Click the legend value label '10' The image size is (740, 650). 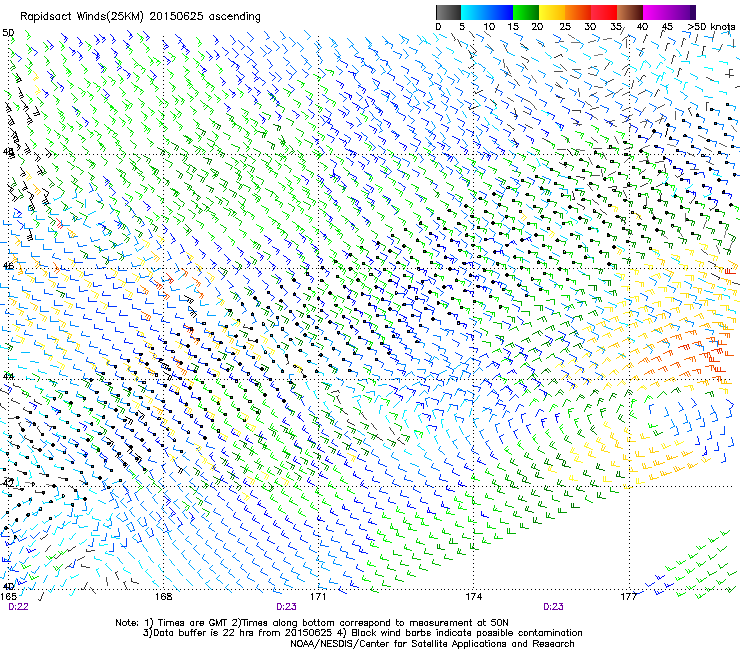click(x=489, y=27)
